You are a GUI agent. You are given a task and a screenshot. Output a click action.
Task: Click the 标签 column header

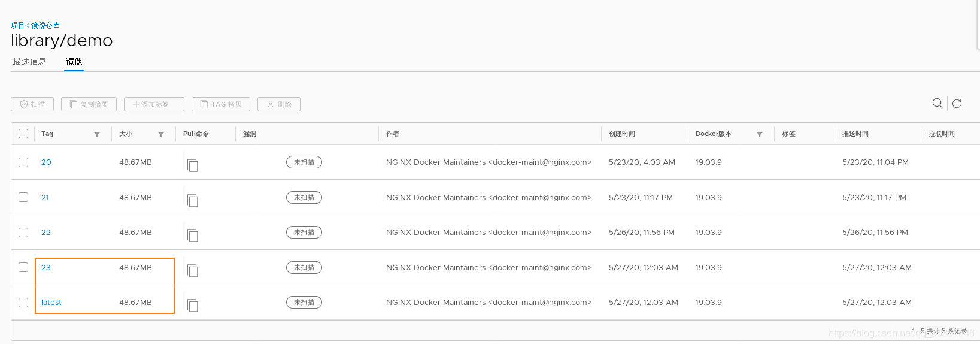tap(788, 134)
